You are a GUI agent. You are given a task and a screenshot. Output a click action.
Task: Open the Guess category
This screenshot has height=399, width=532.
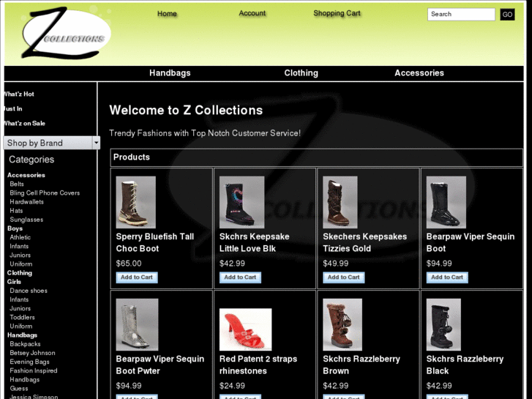point(19,389)
